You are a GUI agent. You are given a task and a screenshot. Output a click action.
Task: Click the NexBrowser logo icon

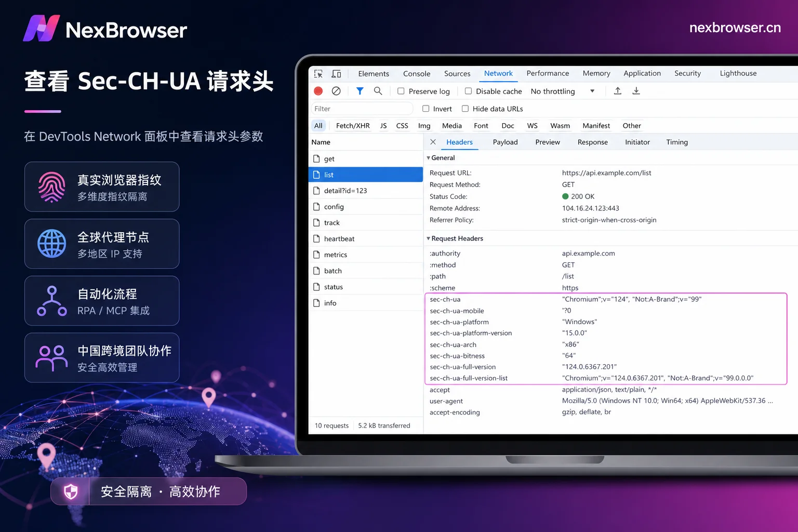pyautogui.click(x=42, y=29)
